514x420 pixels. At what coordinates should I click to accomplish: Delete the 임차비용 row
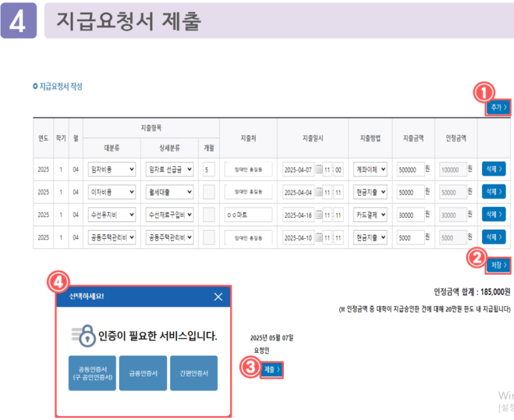click(x=493, y=169)
